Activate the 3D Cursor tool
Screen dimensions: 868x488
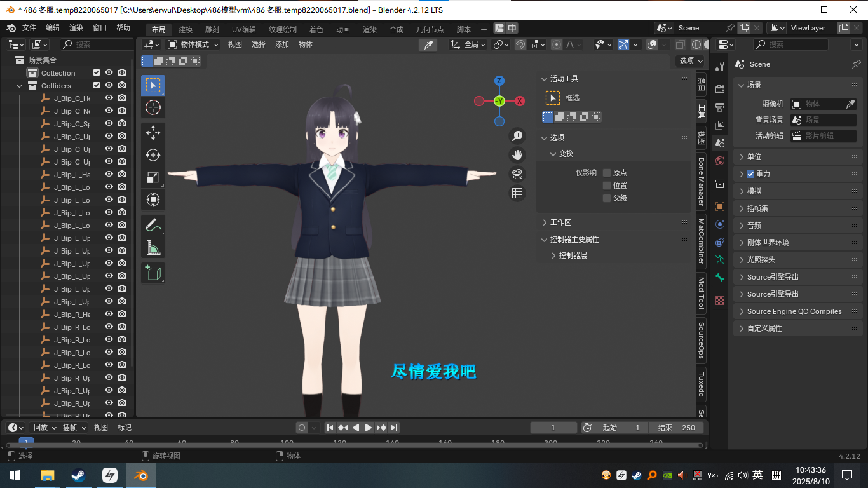coord(153,107)
